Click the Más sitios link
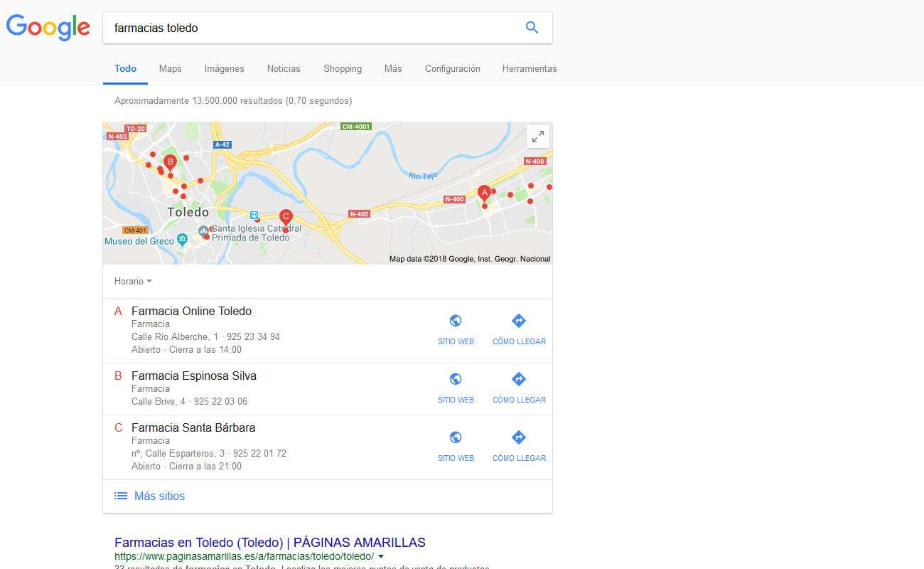 pyautogui.click(x=159, y=496)
